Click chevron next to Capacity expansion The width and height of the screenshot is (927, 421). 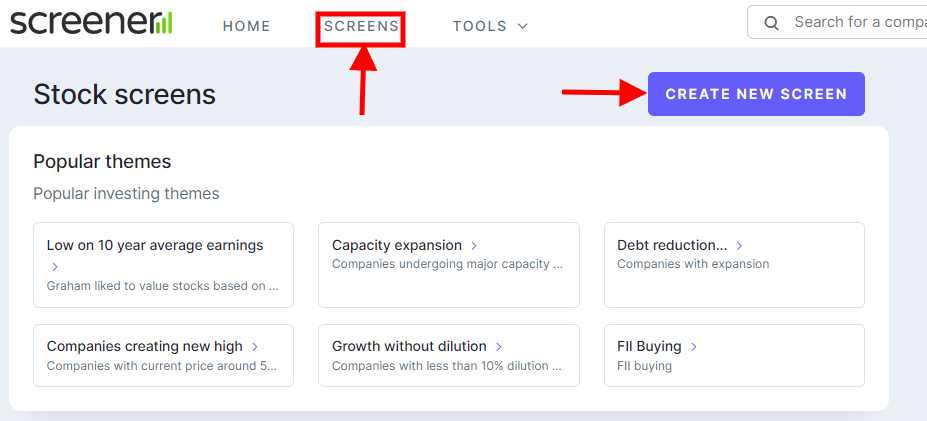point(474,245)
